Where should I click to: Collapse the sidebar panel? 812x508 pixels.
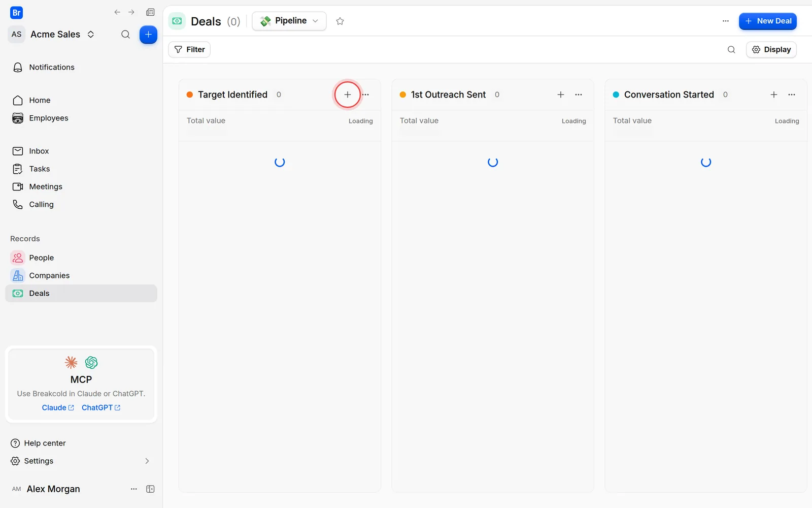point(150,489)
